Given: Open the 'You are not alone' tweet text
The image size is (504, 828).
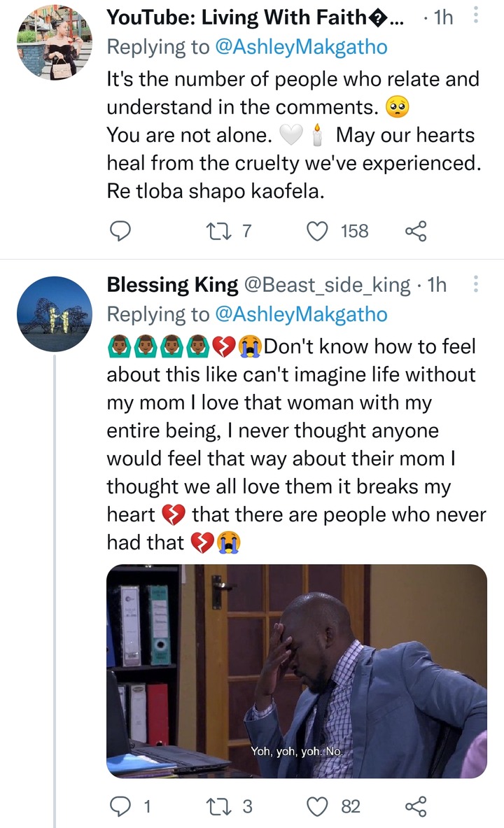Looking at the screenshot, I should pyautogui.click(x=294, y=134).
